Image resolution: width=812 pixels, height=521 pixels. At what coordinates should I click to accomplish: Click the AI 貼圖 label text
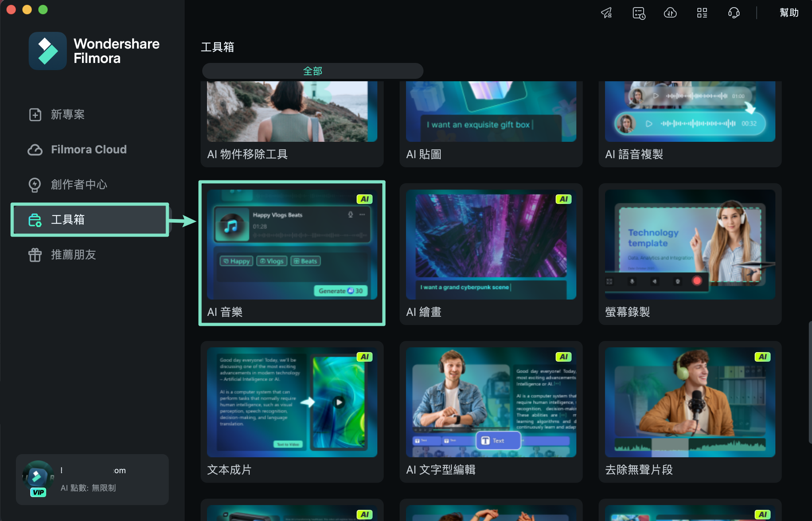click(x=424, y=154)
